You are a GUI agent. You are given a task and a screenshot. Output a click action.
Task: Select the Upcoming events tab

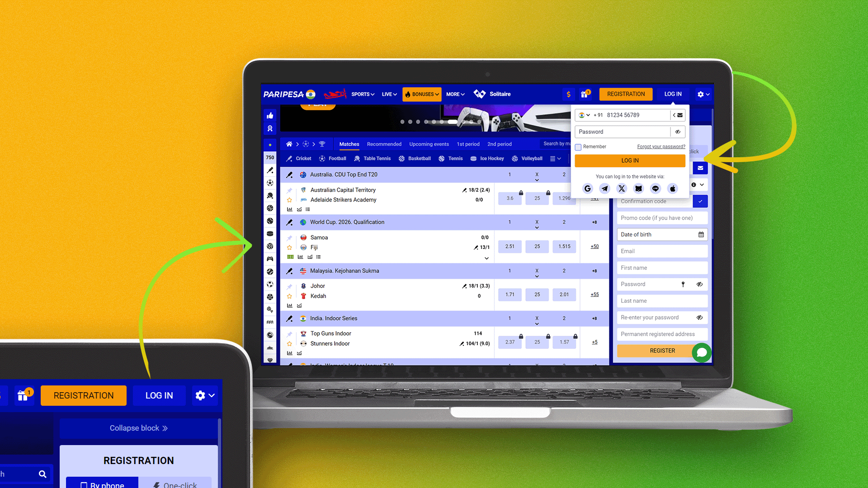coord(429,144)
